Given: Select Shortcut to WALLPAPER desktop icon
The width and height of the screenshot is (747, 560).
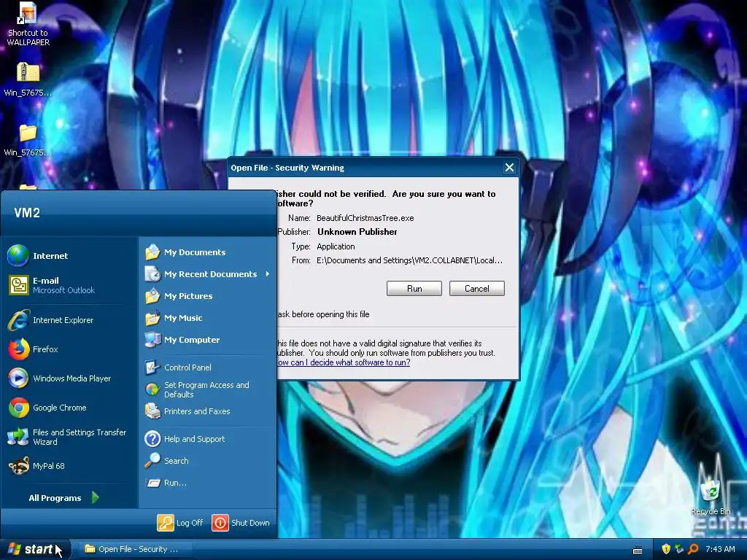Looking at the screenshot, I should point(28,24).
